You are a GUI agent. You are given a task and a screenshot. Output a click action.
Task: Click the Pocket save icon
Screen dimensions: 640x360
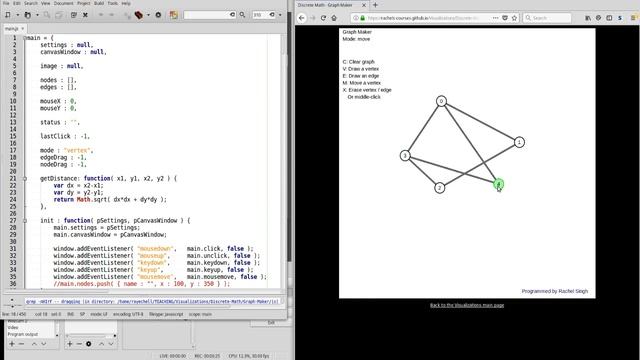click(x=505, y=18)
